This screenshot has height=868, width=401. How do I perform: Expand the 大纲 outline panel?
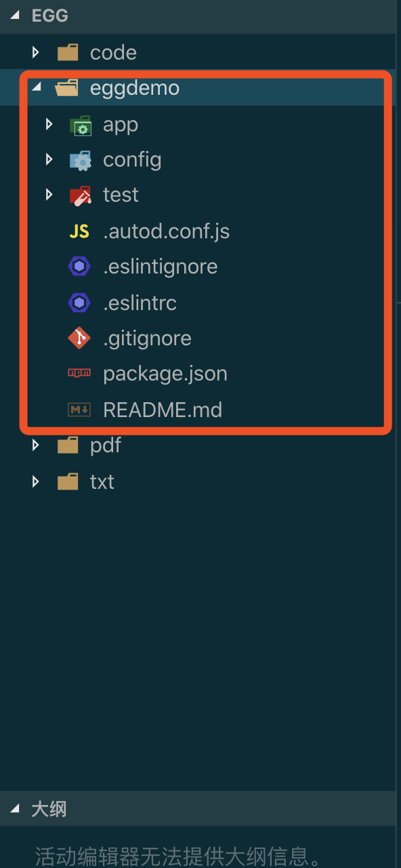(x=14, y=809)
